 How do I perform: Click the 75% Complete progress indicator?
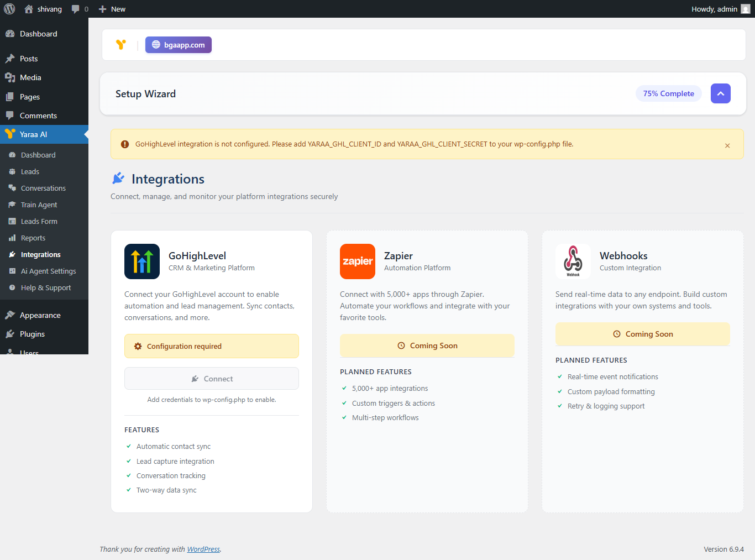tap(668, 93)
